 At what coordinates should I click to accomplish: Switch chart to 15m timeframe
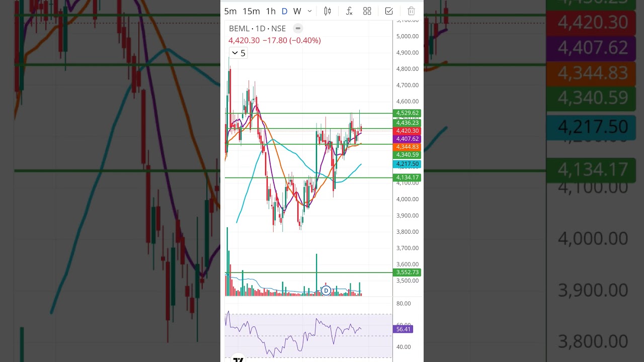pos(251,11)
